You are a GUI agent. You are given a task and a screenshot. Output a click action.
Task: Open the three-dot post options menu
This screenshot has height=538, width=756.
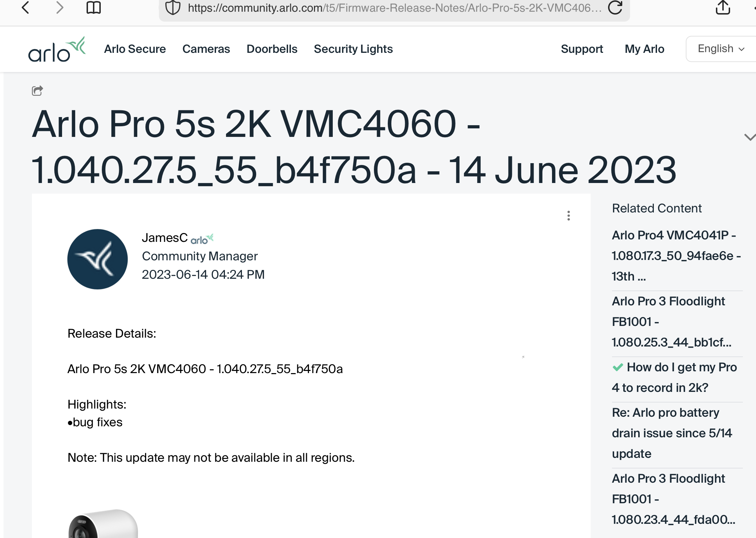569,216
